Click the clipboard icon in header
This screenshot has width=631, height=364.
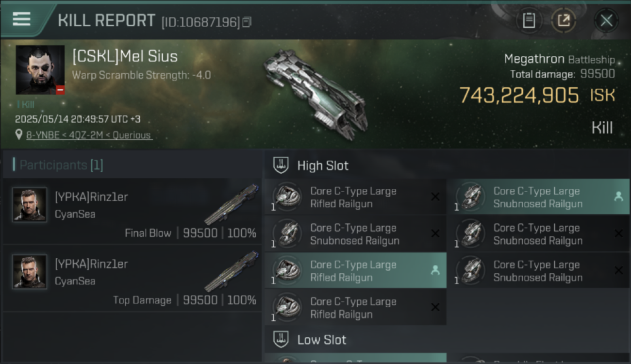[x=529, y=20]
